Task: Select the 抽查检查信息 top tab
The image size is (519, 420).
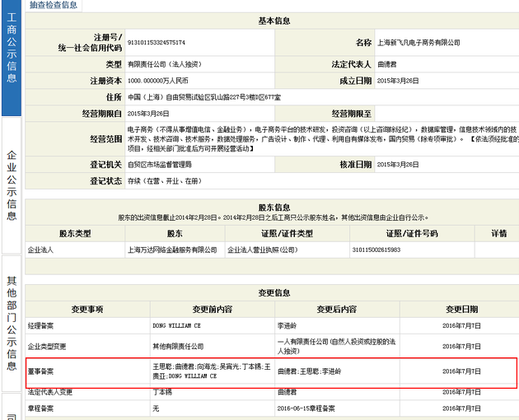Action: 53,5
